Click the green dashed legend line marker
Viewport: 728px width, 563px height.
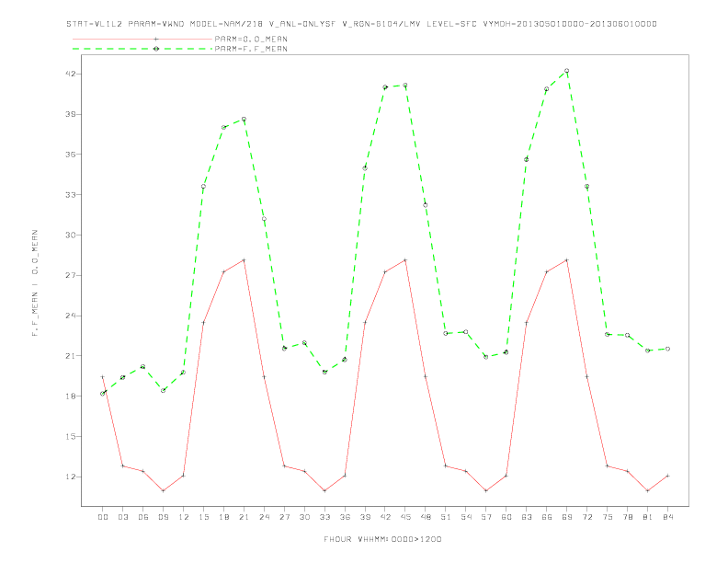pos(156,49)
